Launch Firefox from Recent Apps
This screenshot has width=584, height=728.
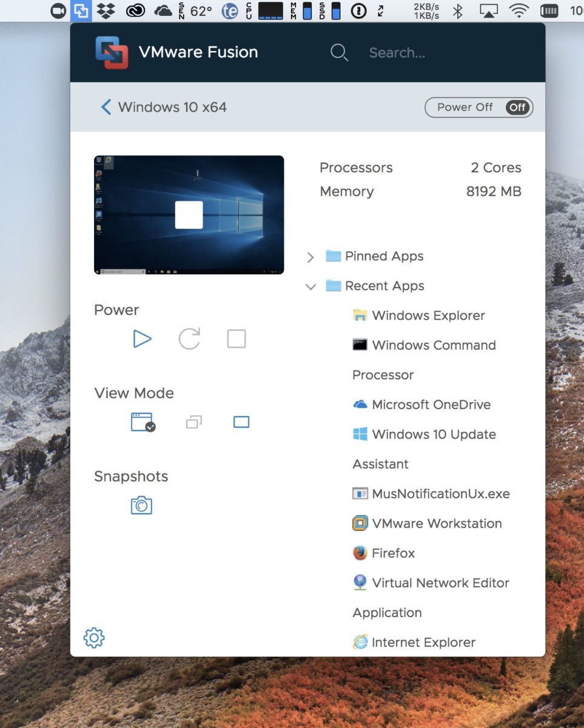point(393,553)
